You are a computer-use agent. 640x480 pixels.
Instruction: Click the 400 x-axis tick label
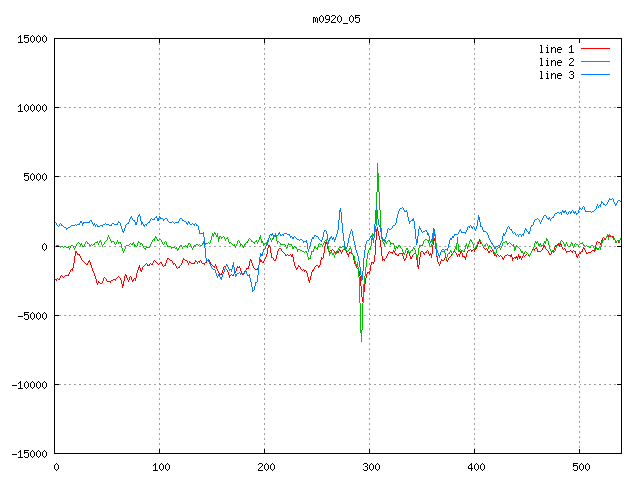[x=475, y=466]
